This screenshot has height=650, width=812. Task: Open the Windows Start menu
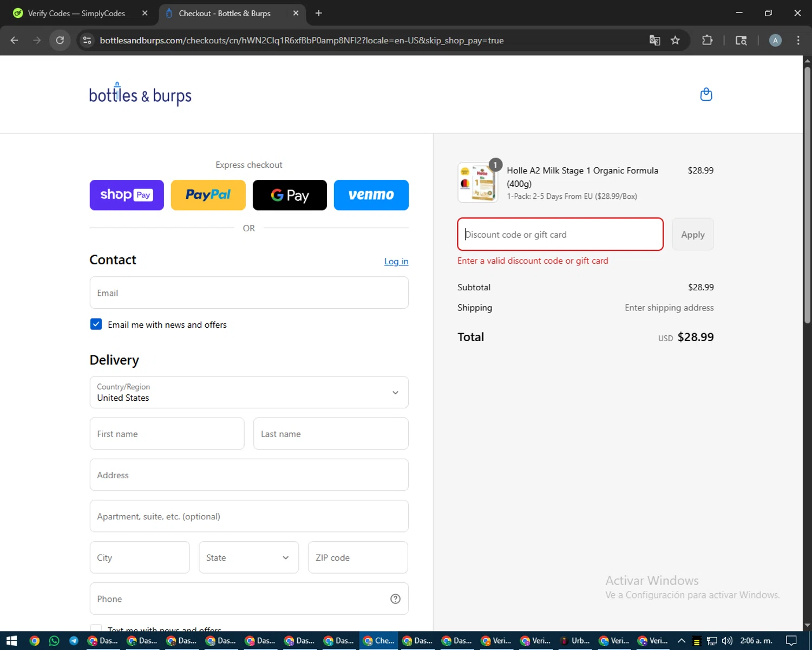click(x=11, y=641)
